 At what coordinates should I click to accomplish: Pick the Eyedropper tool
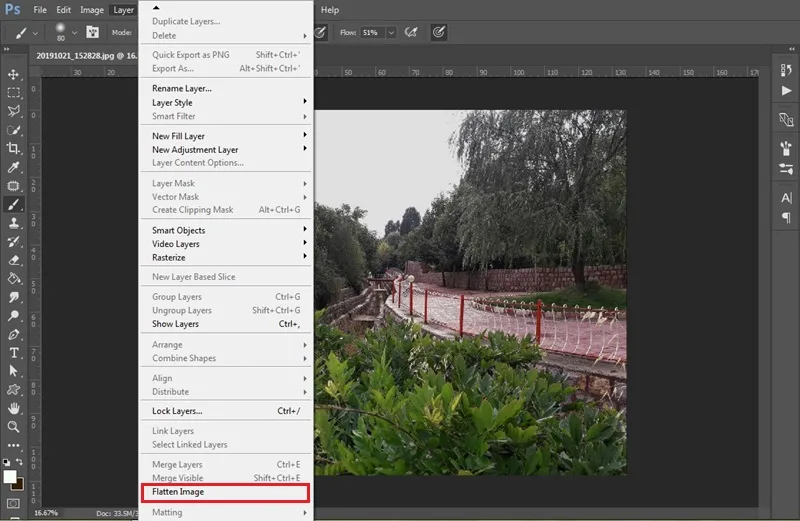tap(13, 167)
